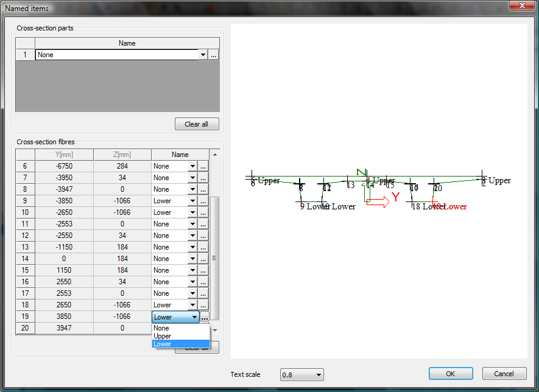The image size is (539, 392).
Task: Click the ellipsis button for fibre row 16
Action: [203, 282]
